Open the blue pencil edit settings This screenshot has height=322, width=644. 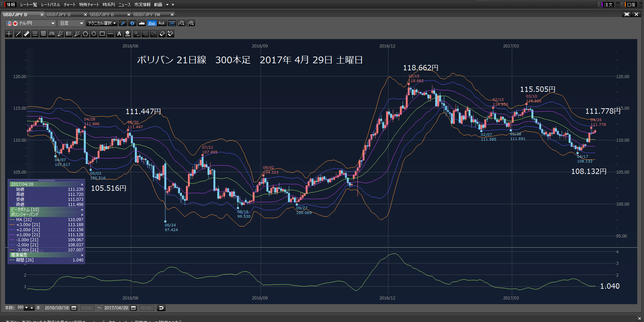coord(123,23)
